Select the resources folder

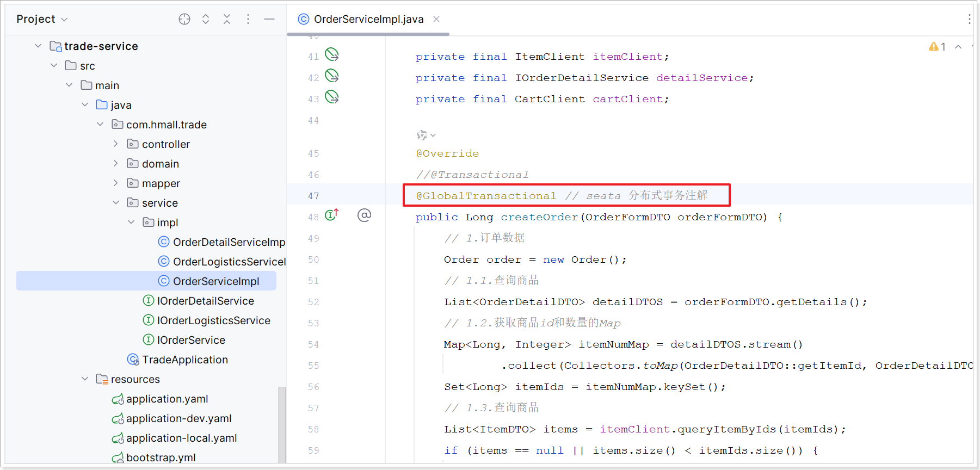point(135,379)
